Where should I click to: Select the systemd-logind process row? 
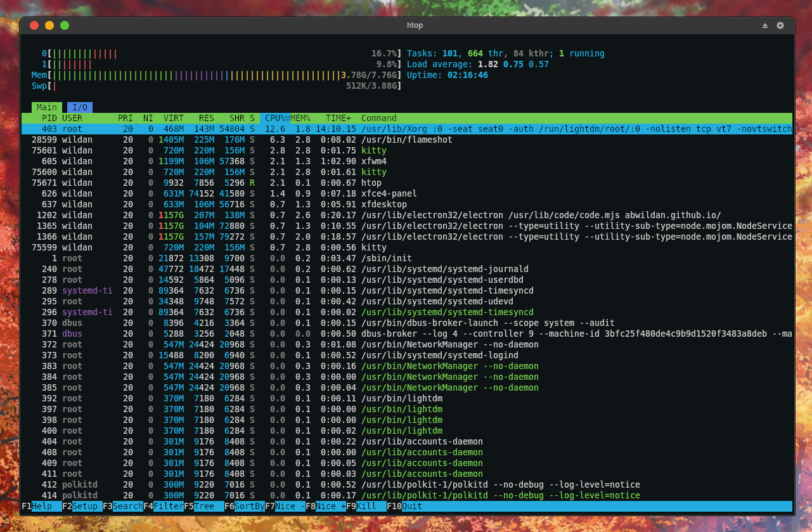[x=407, y=355]
